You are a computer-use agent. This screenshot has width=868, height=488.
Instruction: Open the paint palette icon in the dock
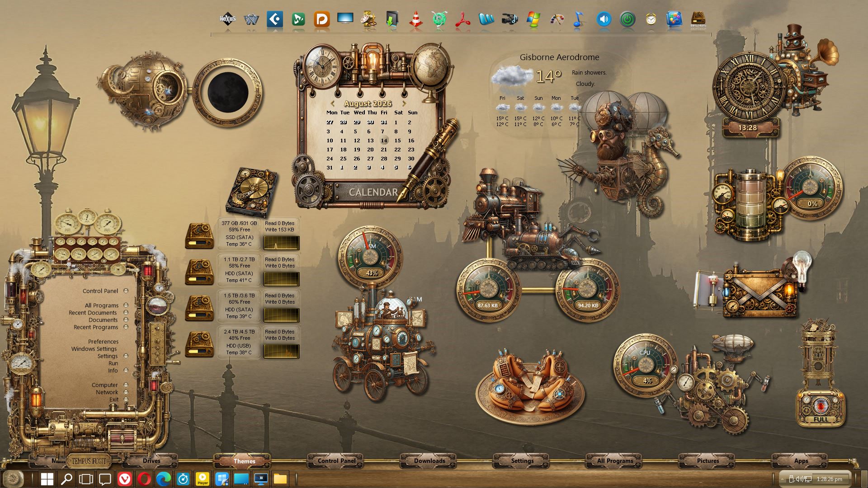tap(557, 19)
